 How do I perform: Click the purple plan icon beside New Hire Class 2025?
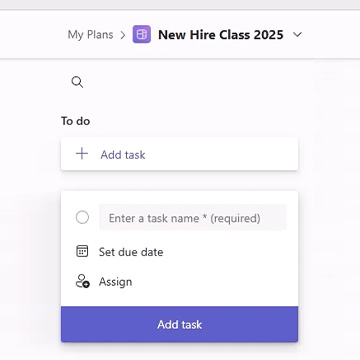pos(142,34)
